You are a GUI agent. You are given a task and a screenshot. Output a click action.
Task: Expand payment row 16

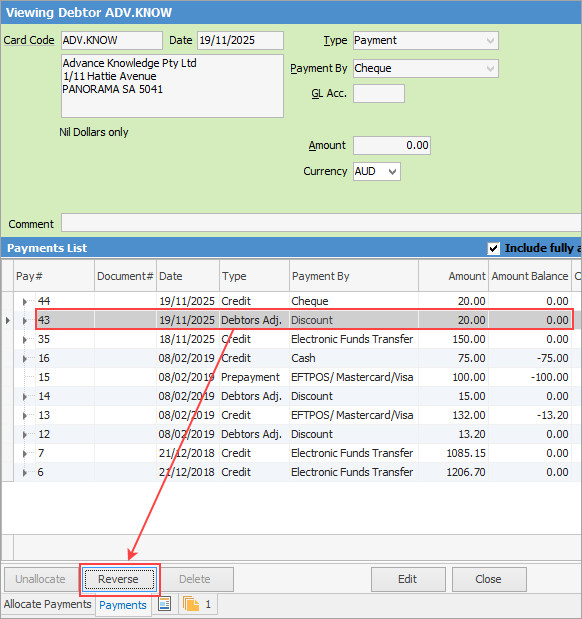pyautogui.click(x=25, y=358)
